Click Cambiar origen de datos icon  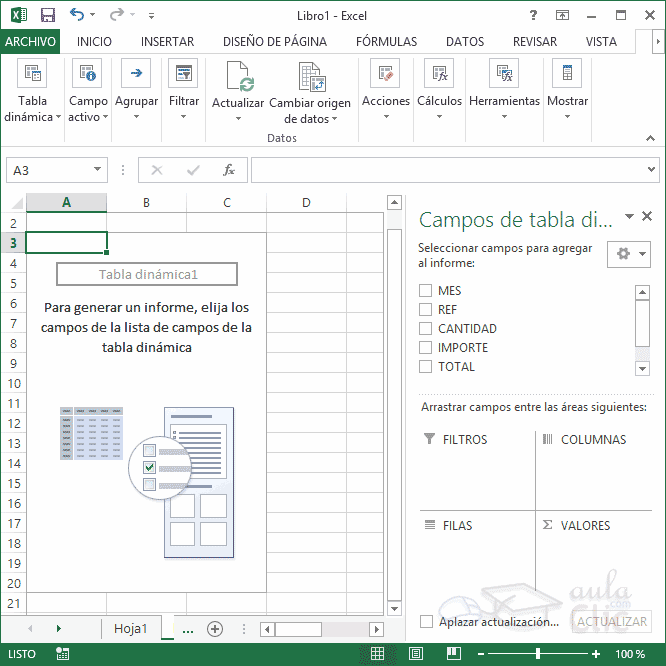(x=310, y=77)
